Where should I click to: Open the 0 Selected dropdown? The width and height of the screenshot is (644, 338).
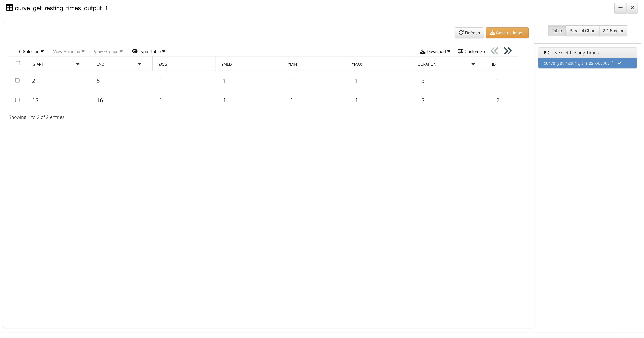(x=32, y=52)
